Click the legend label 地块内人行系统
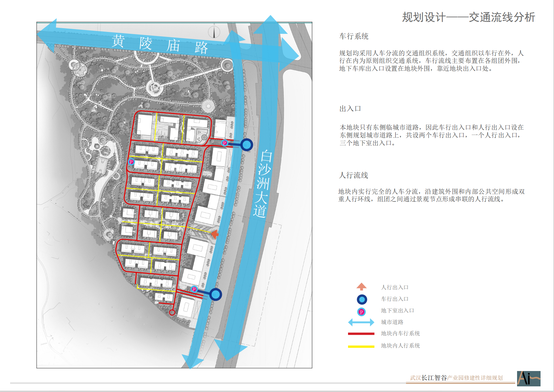 click(400, 346)
